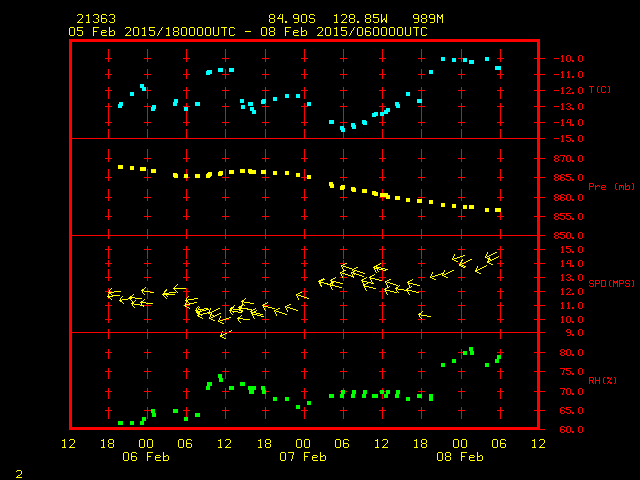Viewport: 640px width, 480px height.
Task: Click the lowest cyan temperature point near -14.5
Action: (343, 129)
